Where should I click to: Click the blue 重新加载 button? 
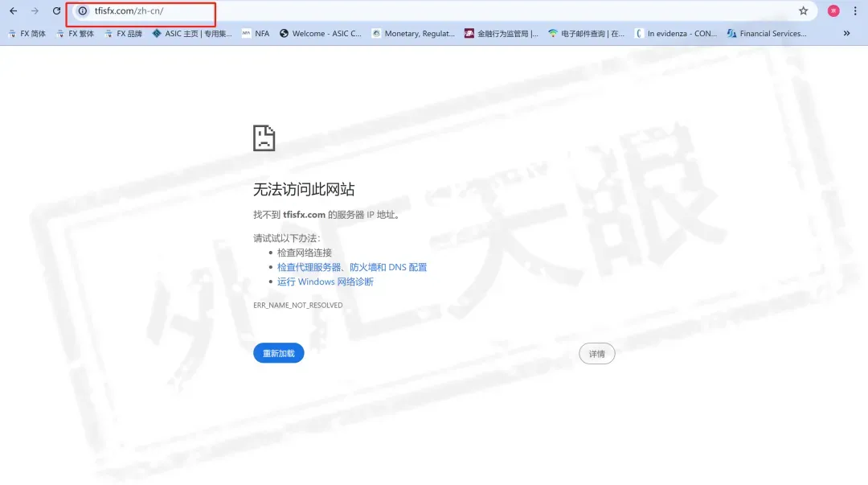click(x=278, y=353)
